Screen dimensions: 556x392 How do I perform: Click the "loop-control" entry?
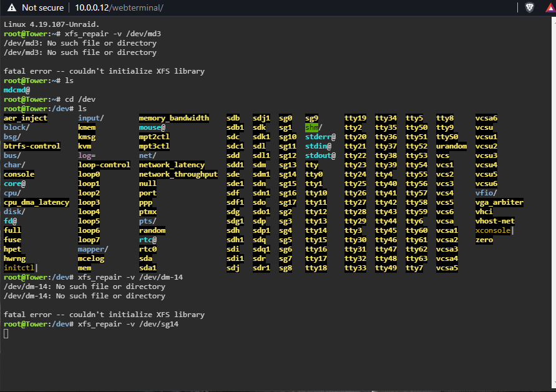tap(104, 165)
